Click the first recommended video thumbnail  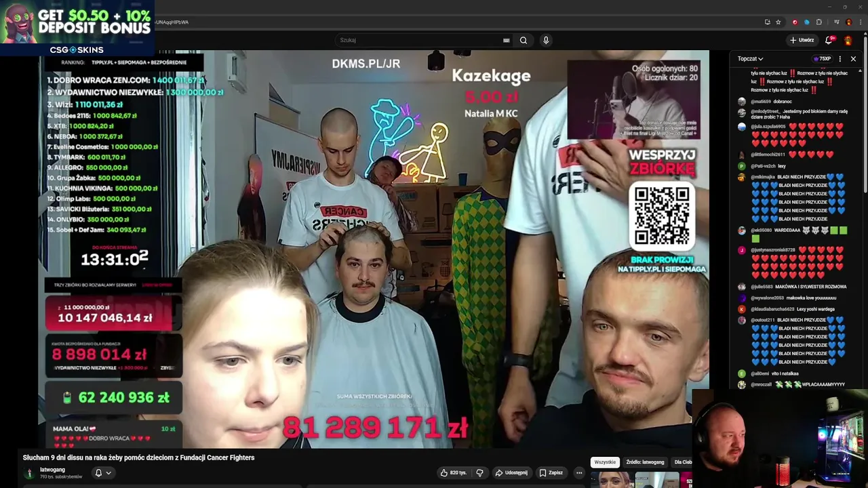click(x=613, y=480)
